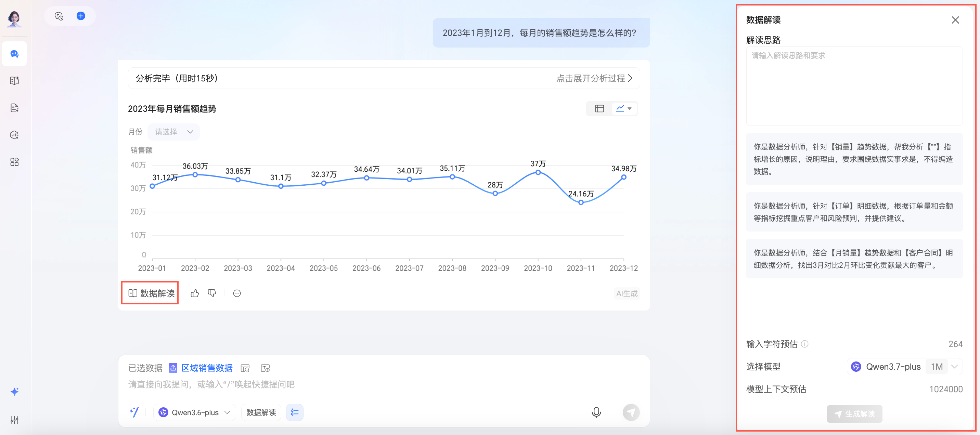Click the question input field

point(384,384)
